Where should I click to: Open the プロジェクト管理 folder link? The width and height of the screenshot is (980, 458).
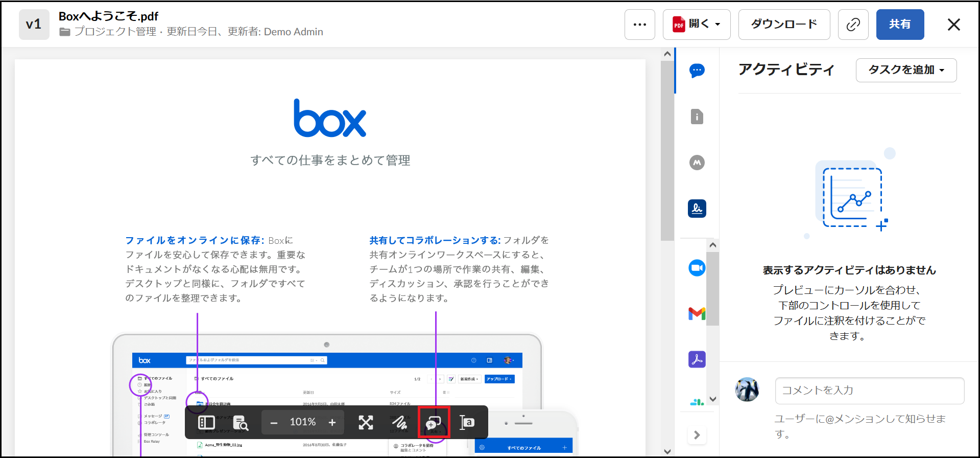[x=115, y=32]
